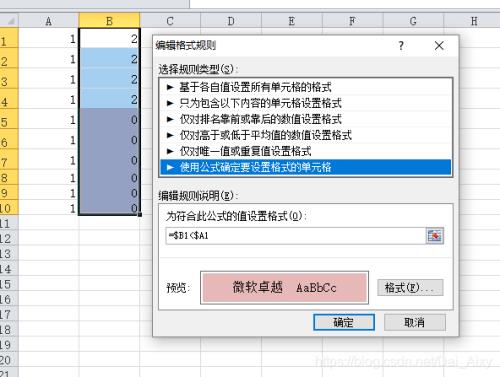Image resolution: width=500 pixels, height=377 pixels.
Task: Click cell B1 containing 2
Action: [x=109, y=38]
